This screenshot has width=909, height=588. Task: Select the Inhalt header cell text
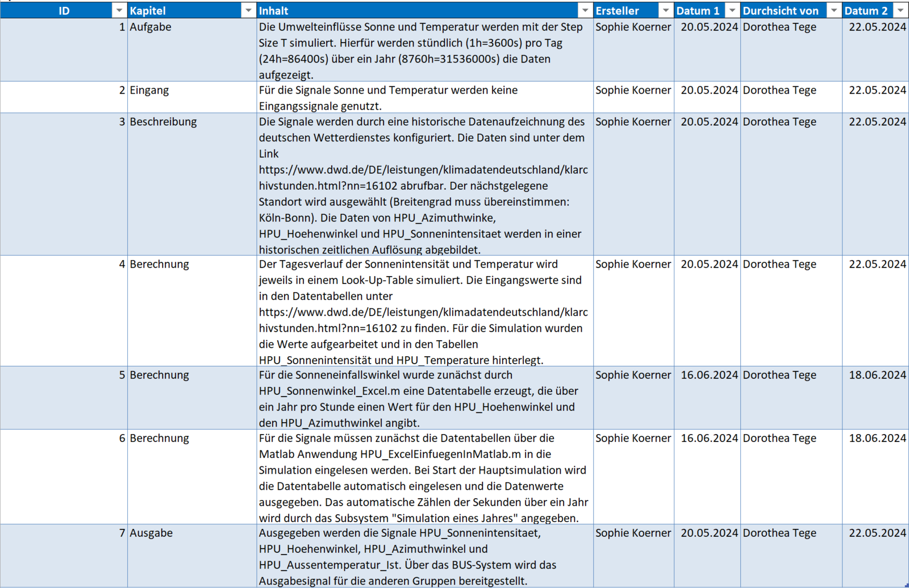pyautogui.click(x=274, y=11)
